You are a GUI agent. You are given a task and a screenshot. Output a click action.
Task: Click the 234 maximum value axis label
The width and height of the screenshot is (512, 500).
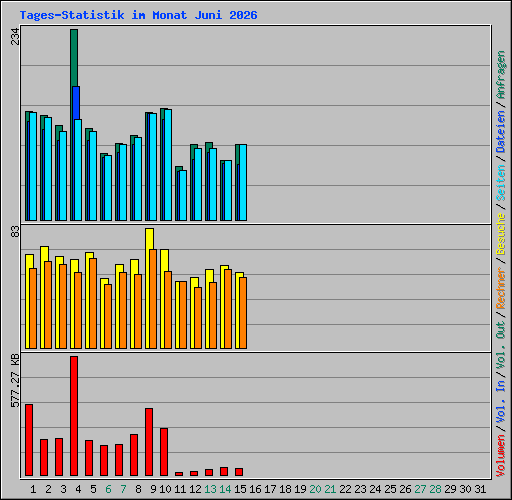pyautogui.click(x=15, y=36)
